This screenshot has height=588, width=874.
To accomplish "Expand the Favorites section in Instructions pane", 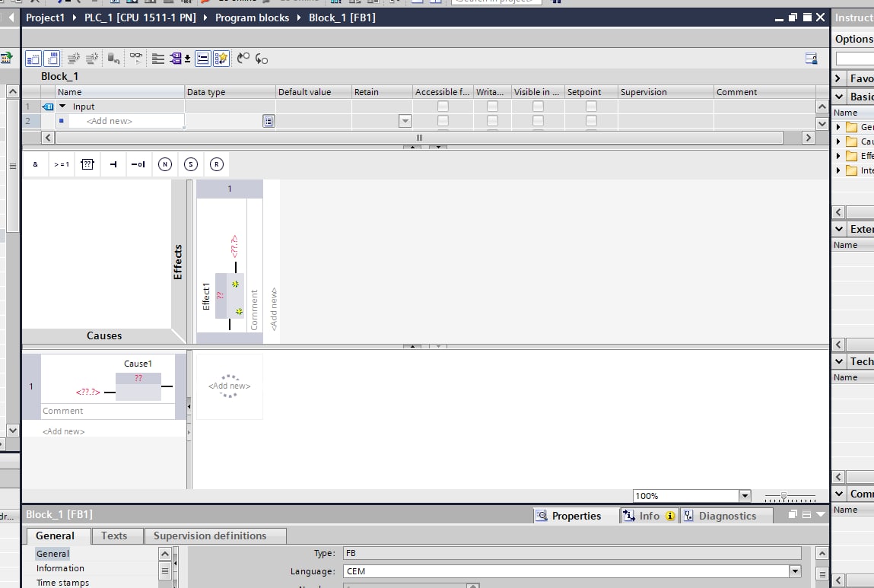I will click(x=837, y=78).
